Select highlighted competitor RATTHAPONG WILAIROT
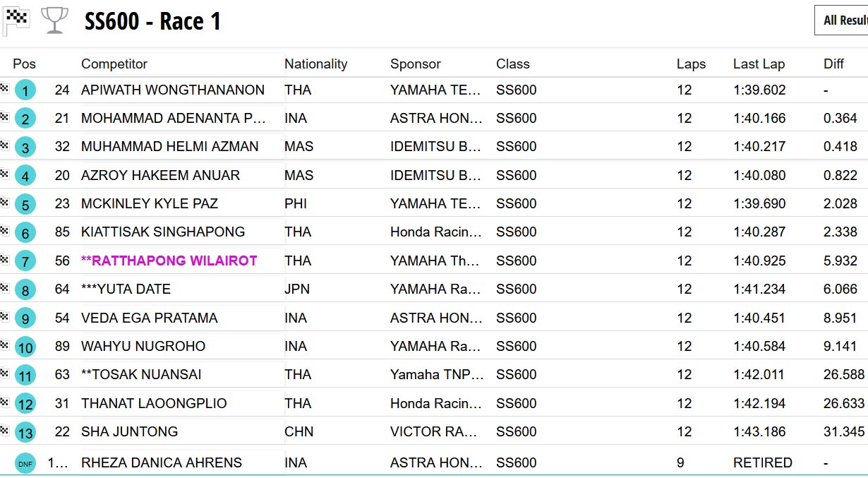This screenshot has width=868, height=478. coord(169,261)
